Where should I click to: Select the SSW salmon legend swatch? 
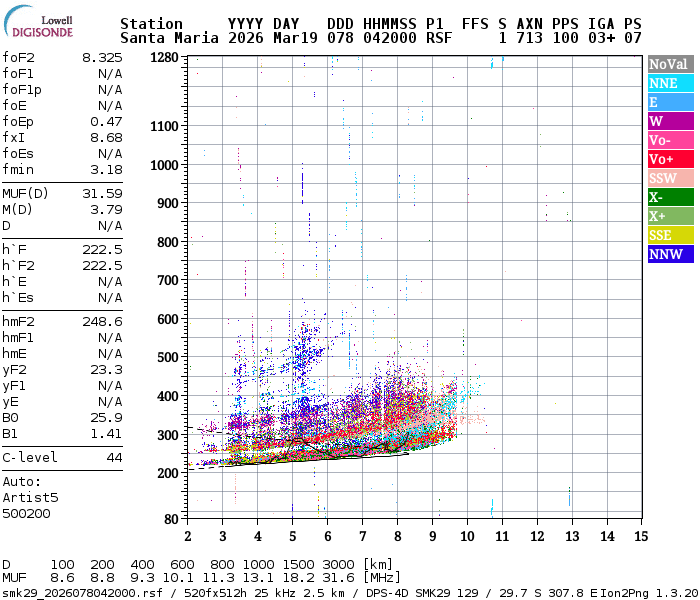tap(671, 178)
